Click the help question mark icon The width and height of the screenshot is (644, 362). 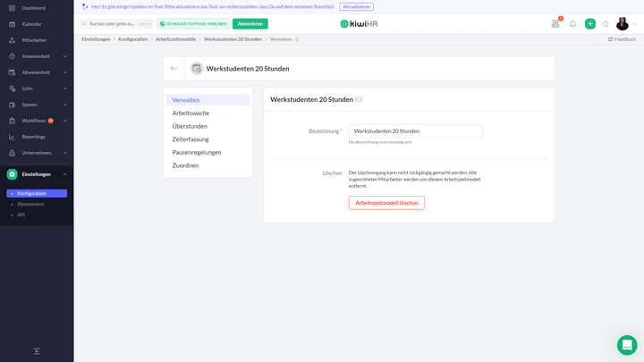point(606,24)
